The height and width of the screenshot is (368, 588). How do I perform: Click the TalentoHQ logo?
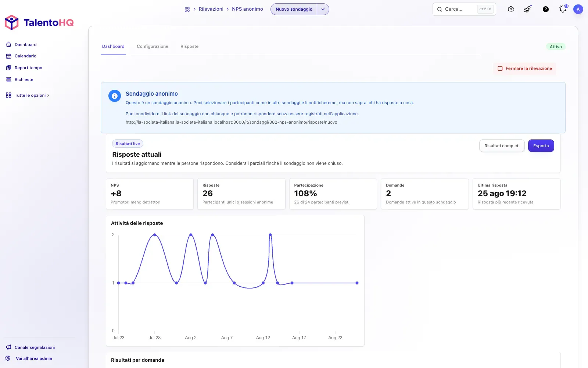coord(39,23)
